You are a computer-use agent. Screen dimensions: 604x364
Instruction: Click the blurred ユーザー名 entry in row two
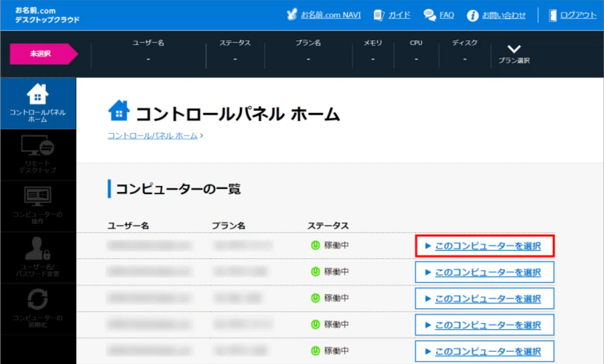click(149, 271)
